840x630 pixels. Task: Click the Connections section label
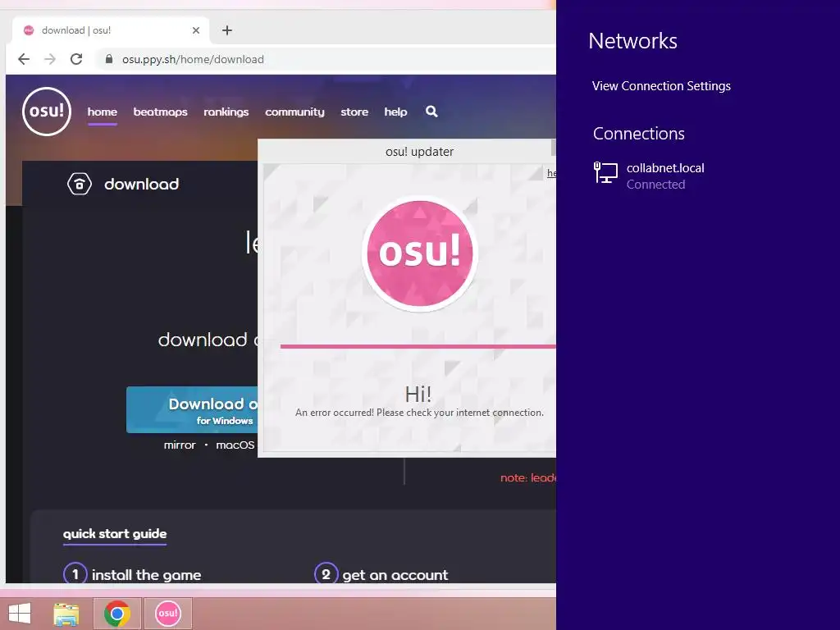(638, 134)
